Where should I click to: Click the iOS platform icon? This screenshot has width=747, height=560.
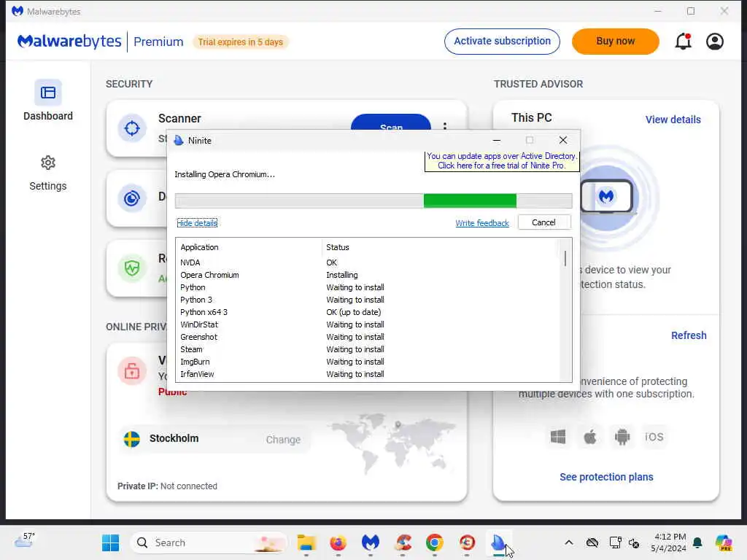point(654,437)
